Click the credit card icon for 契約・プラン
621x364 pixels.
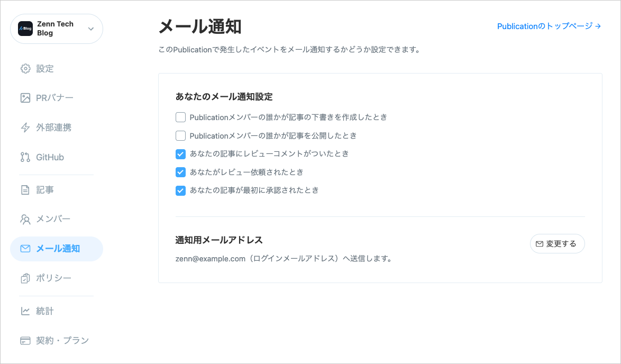click(25, 341)
